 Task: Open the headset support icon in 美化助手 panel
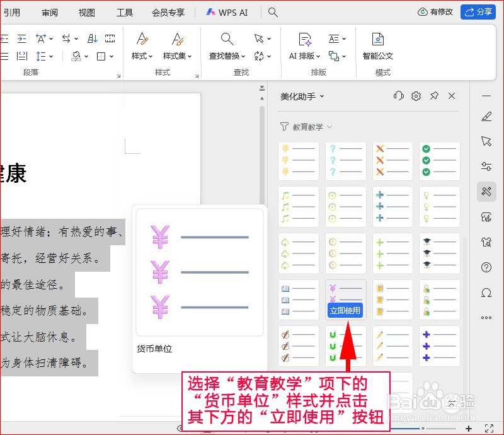click(x=399, y=96)
